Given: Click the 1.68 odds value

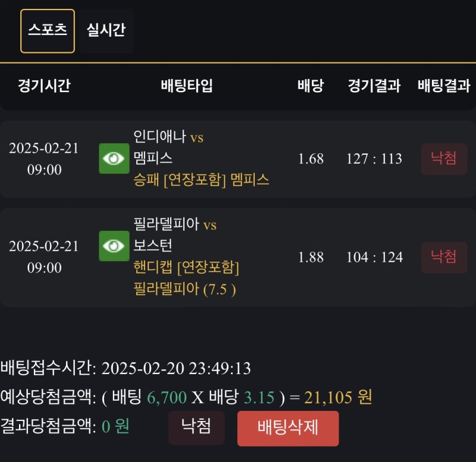Looking at the screenshot, I should pyautogui.click(x=311, y=159).
